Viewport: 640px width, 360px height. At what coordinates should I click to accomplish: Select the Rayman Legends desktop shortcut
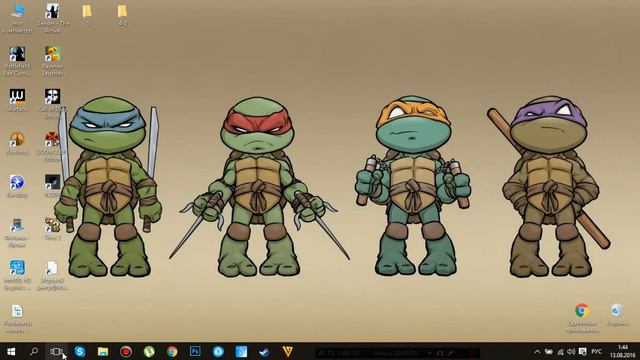coord(53,61)
